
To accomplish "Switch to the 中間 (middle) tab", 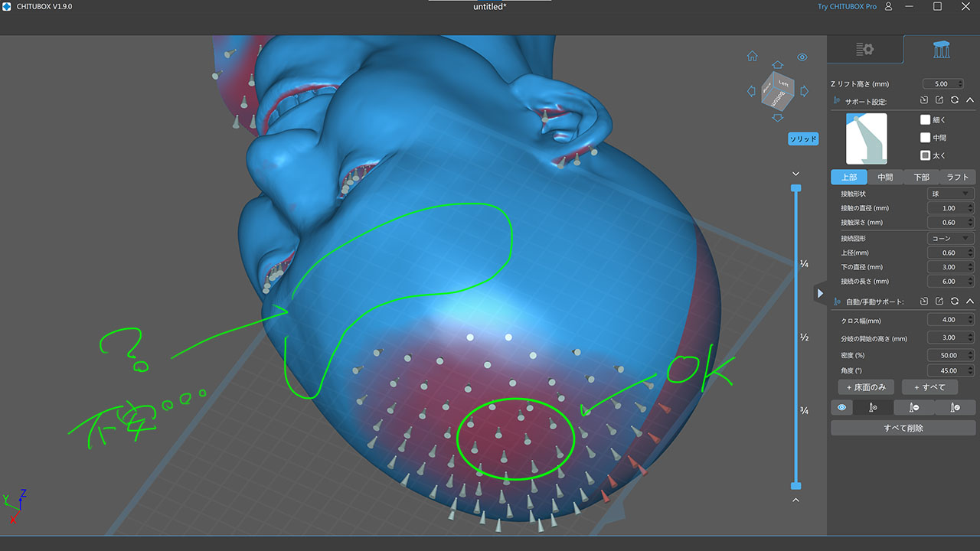I will (885, 177).
